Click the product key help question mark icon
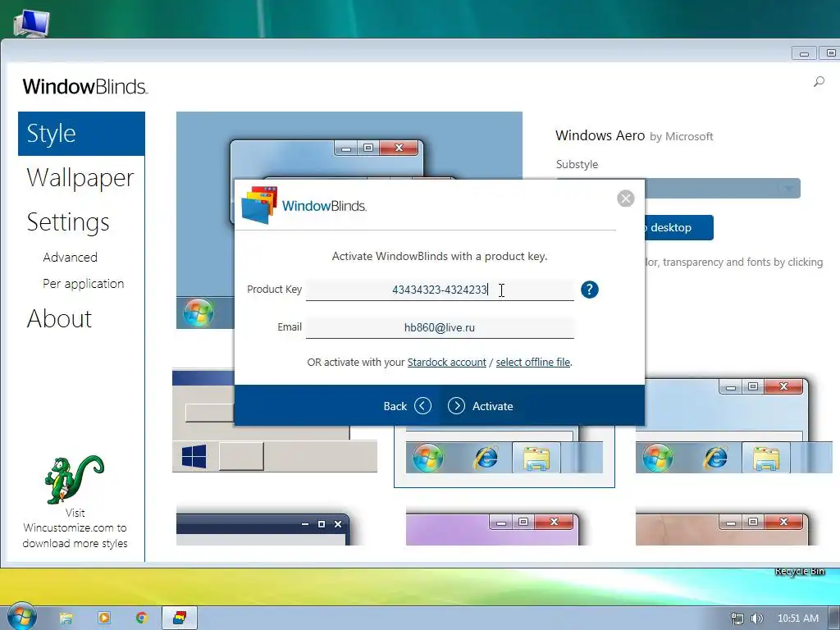Image resolution: width=840 pixels, height=630 pixels. coord(589,290)
